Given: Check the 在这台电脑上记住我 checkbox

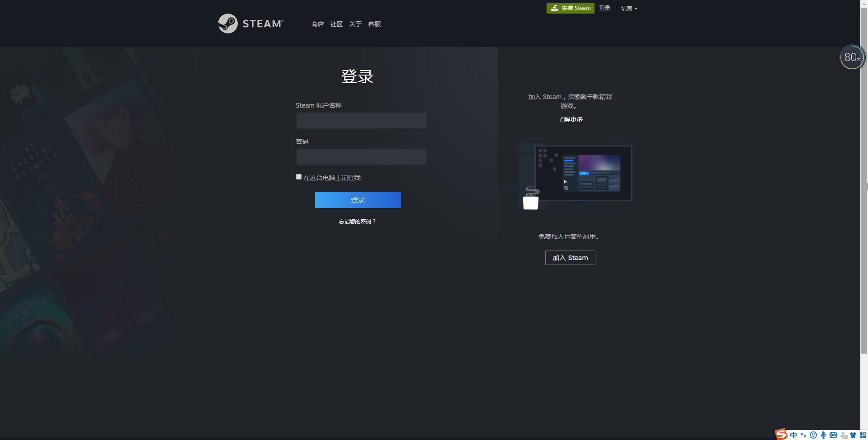Looking at the screenshot, I should pyautogui.click(x=299, y=177).
